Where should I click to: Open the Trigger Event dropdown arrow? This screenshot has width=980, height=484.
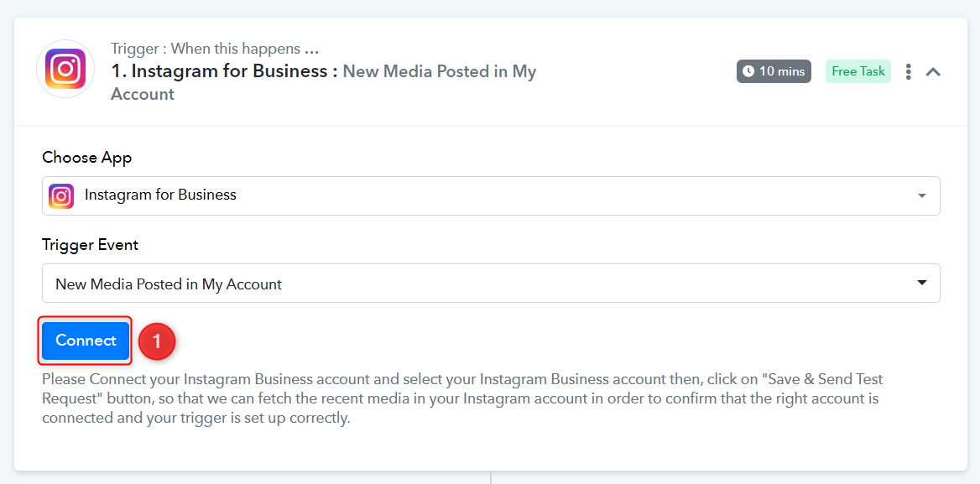(x=922, y=283)
